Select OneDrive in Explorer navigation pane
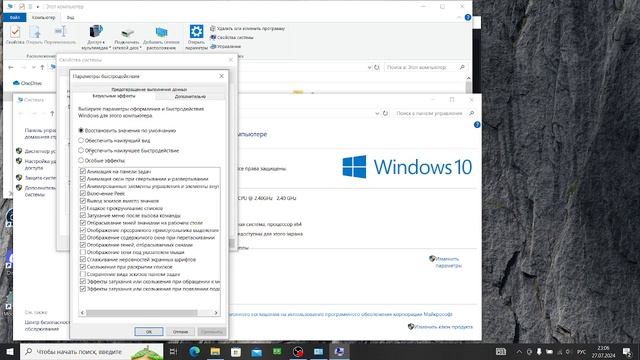 tap(28, 83)
